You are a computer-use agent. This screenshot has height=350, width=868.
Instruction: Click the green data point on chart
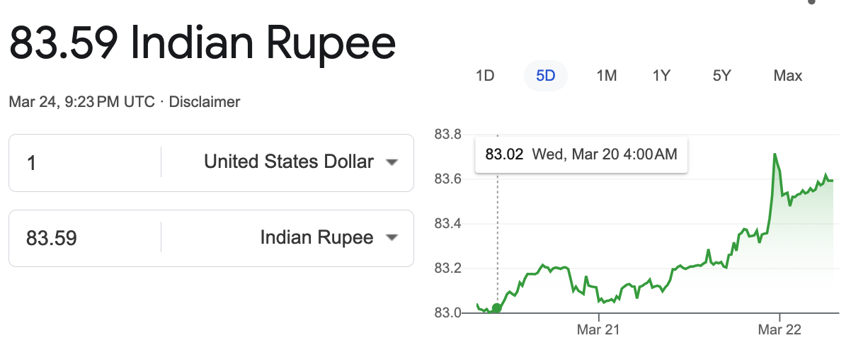[497, 307]
